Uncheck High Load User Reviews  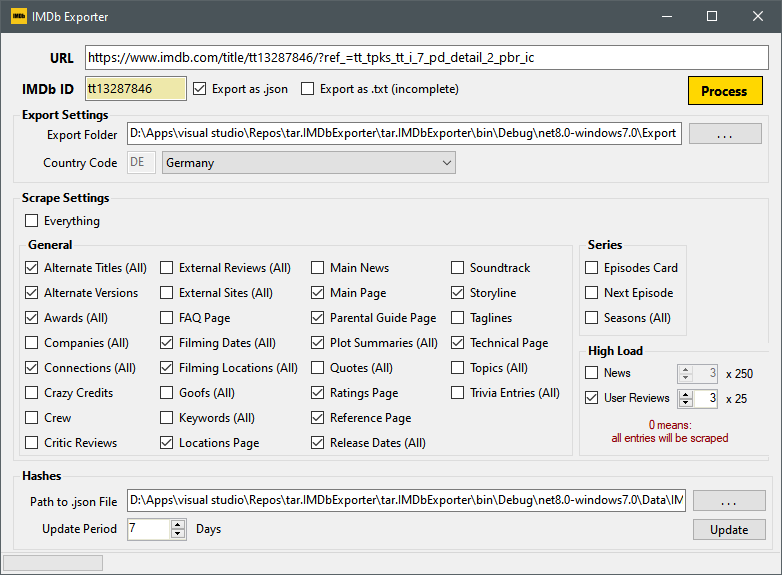[591, 397]
